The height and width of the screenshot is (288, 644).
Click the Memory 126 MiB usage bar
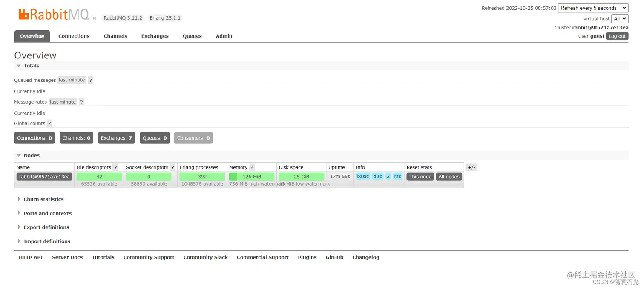[252, 177]
